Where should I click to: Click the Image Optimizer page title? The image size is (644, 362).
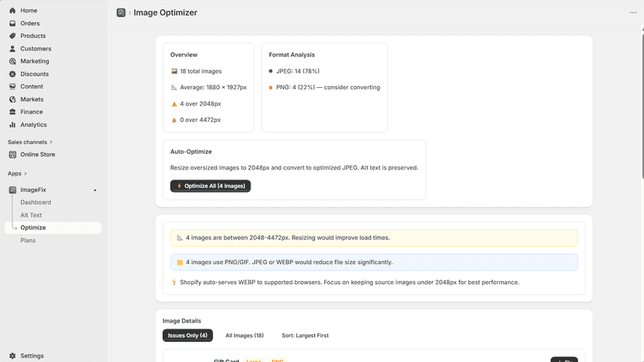(166, 12)
